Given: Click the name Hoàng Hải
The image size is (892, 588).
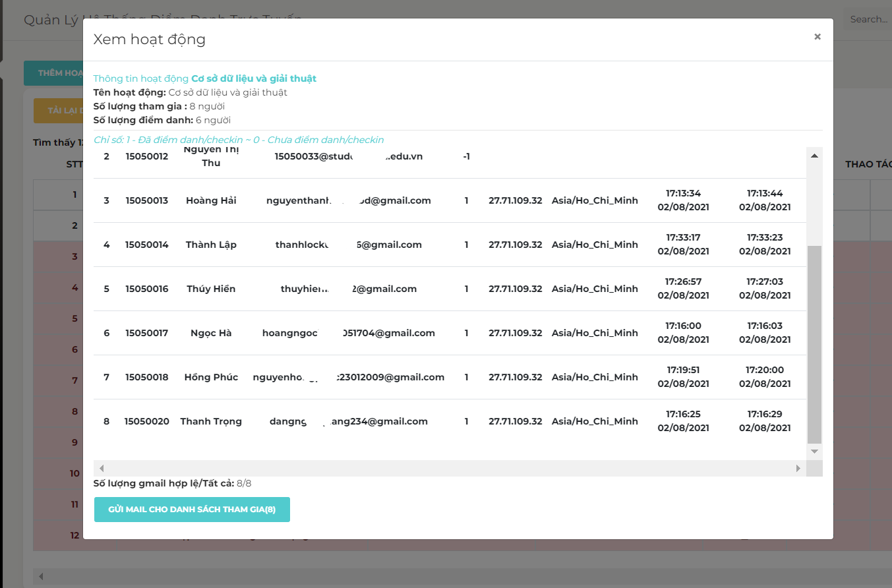Looking at the screenshot, I should (x=211, y=200).
